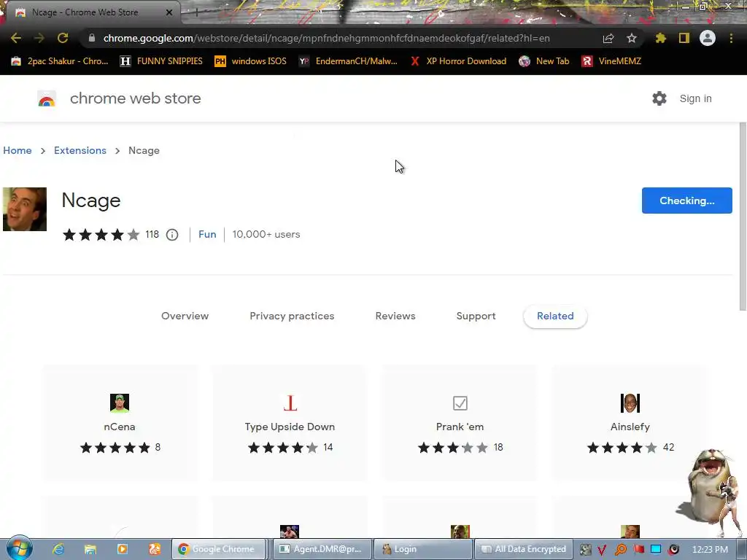The height and width of the screenshot is (560, 747).
Task: Open the New Tab bookmark
Action: pyautogui.click(x=544, y=61)
